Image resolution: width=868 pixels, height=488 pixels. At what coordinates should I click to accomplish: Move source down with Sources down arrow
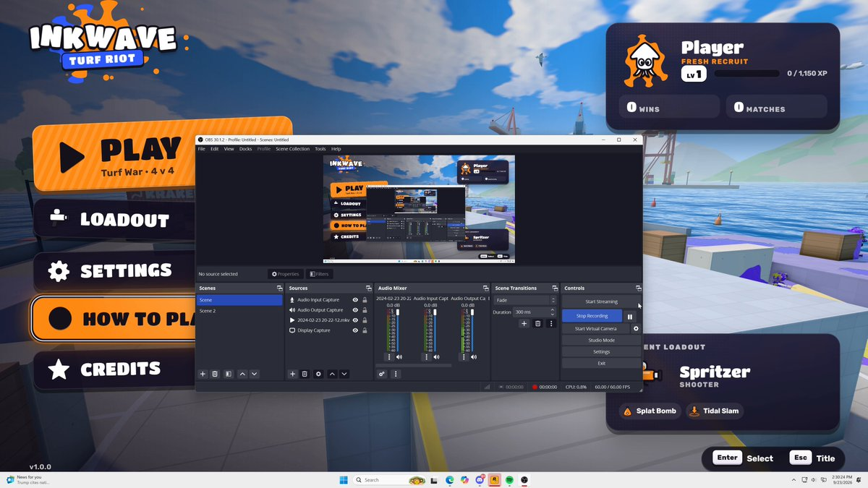click(344, 374)
